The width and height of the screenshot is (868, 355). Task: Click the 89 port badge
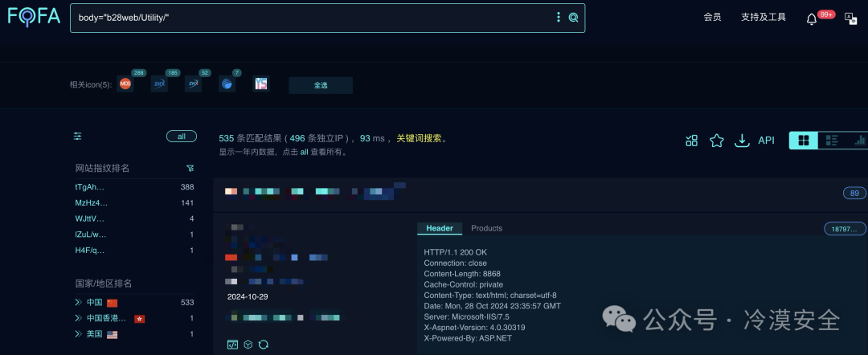tap(854, 193)
